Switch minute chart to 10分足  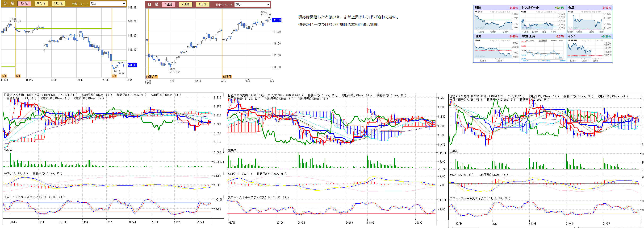pyautogui.click(x=41, y=4)
